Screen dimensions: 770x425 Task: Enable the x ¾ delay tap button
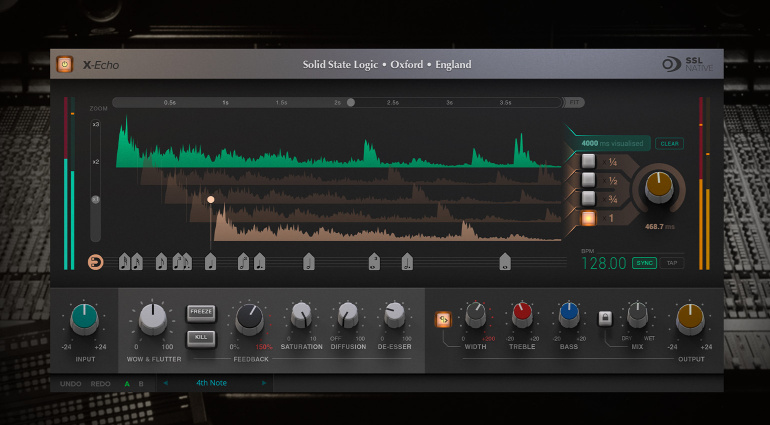coord(588,199)
